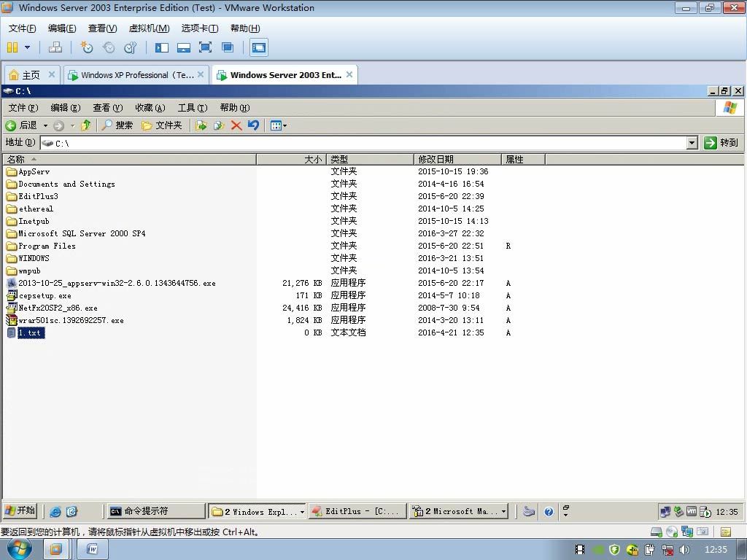This screenshot has height=560, width=747.
Task: Select the Microsoft SQL Server 2000 SP4 folder
Action: pyautogui.click(x=76, y=233)
